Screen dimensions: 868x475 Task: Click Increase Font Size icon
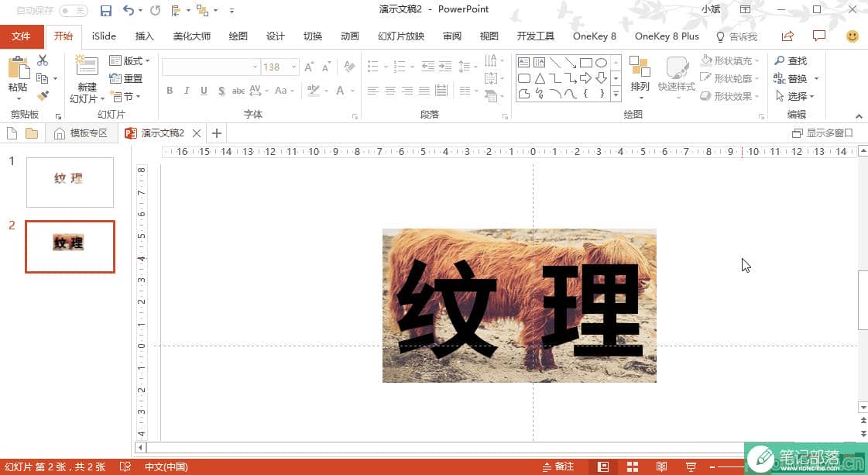point(310,67)
